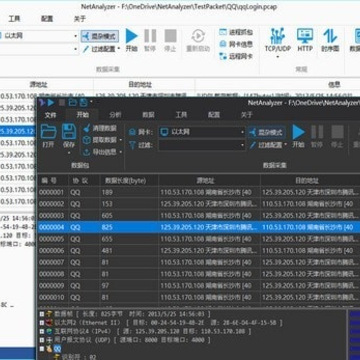Select packet row 0000005
Screen dimensions: 360x360
(x=199, y=239)
